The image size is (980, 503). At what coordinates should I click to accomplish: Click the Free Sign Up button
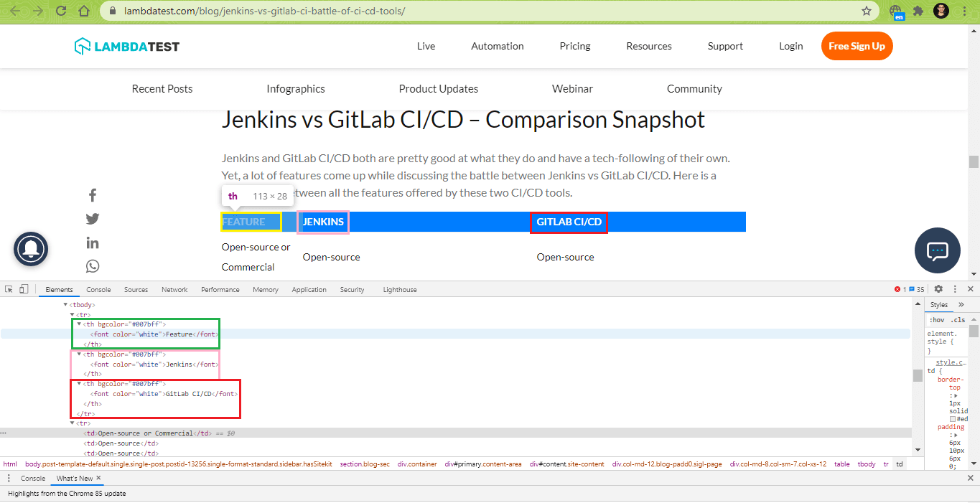coord(857,46)
